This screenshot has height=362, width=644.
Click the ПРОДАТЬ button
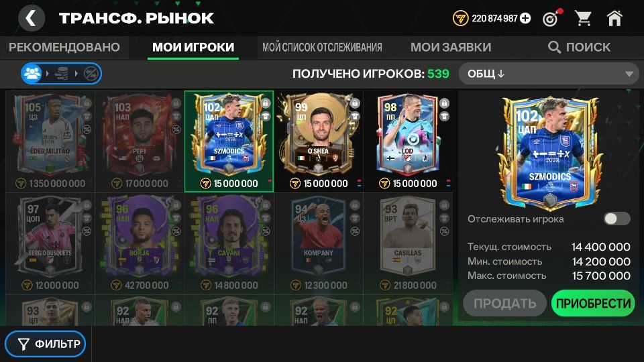click(504, 303)
